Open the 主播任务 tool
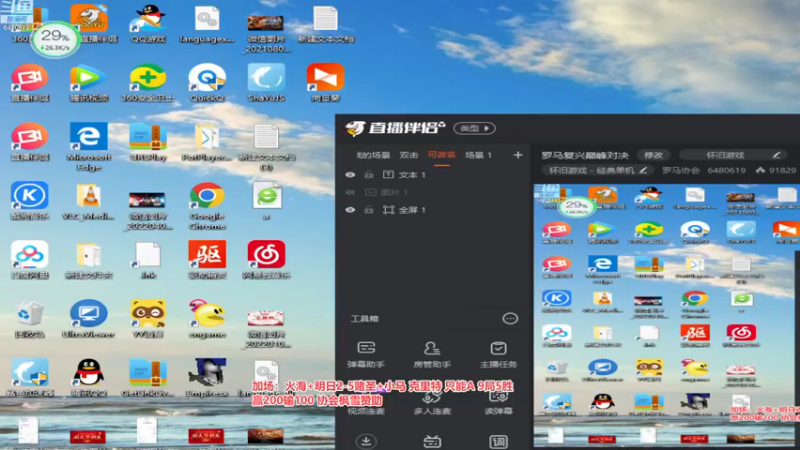The image size is (800, 450). tap(498, 355)
